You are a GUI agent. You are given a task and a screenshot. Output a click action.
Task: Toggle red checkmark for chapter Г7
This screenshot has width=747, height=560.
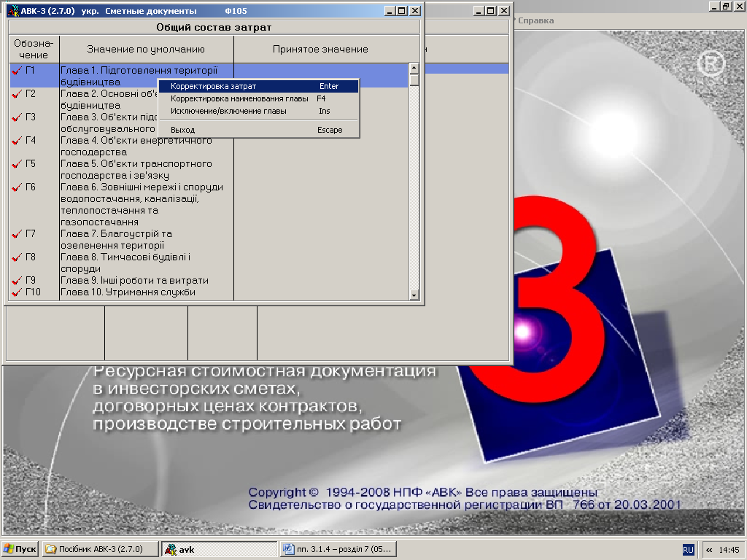18,234
